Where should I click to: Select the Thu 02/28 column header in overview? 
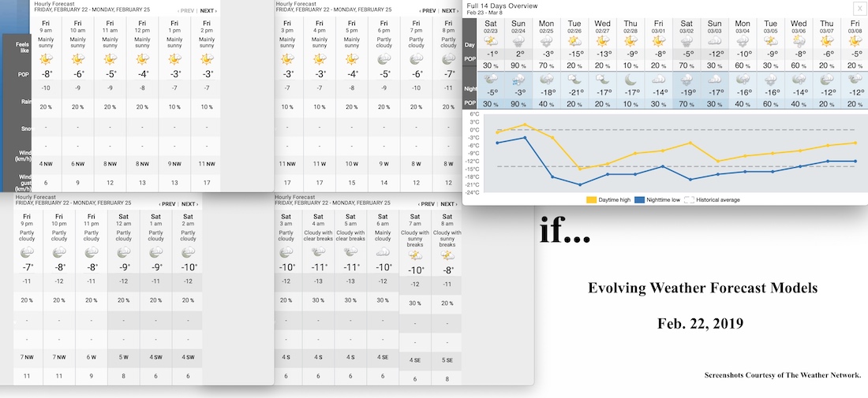(630, 27)
